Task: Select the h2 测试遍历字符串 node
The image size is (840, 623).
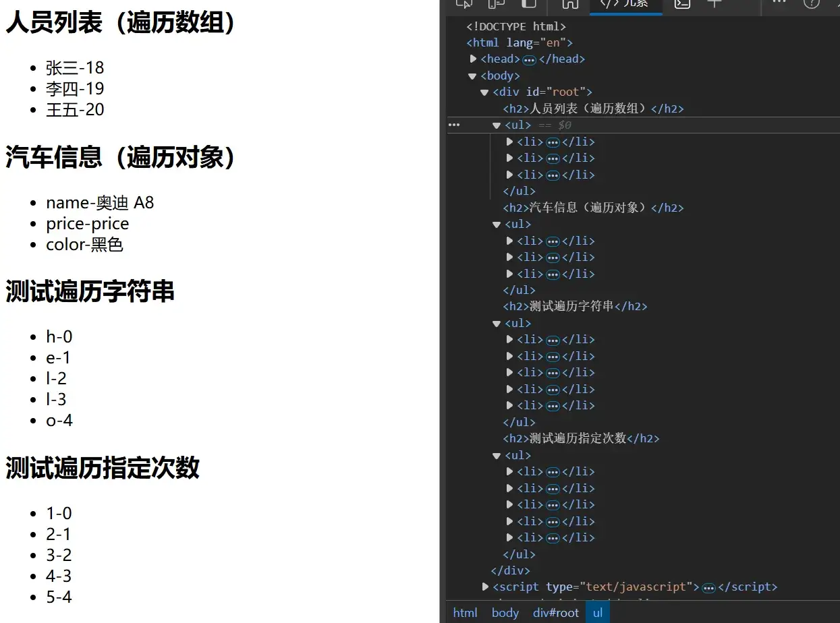Action: [575, 307]
